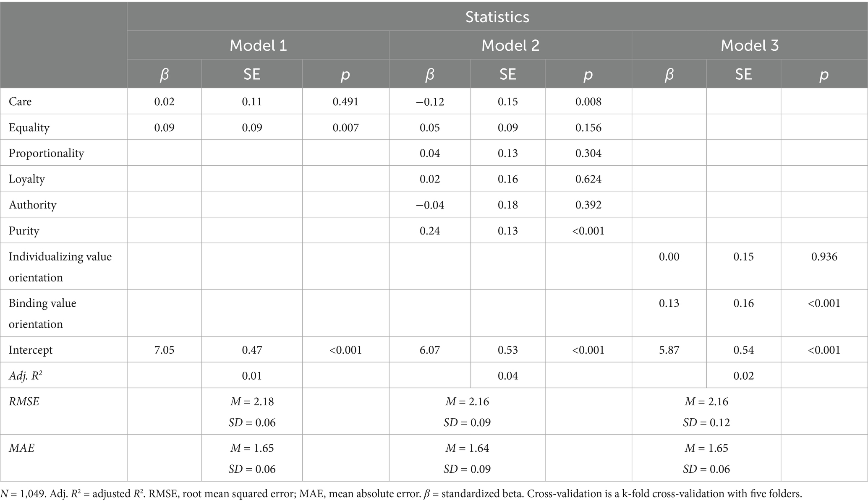Click the Care row label
Image resolution: width=868 pixels, height=503 pixels.
[x=20, y=102]
